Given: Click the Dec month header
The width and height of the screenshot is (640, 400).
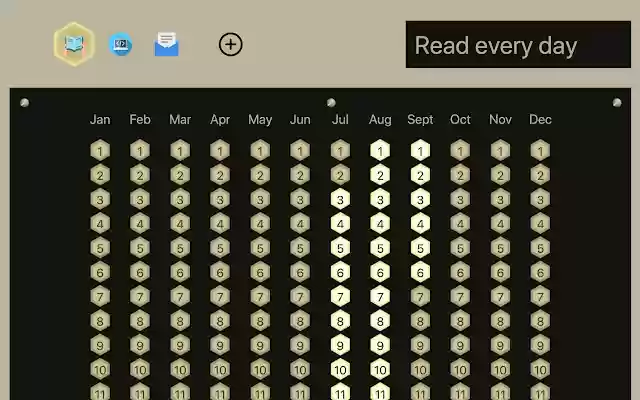Looking at the screenshot, I should (x=540, y=120).
